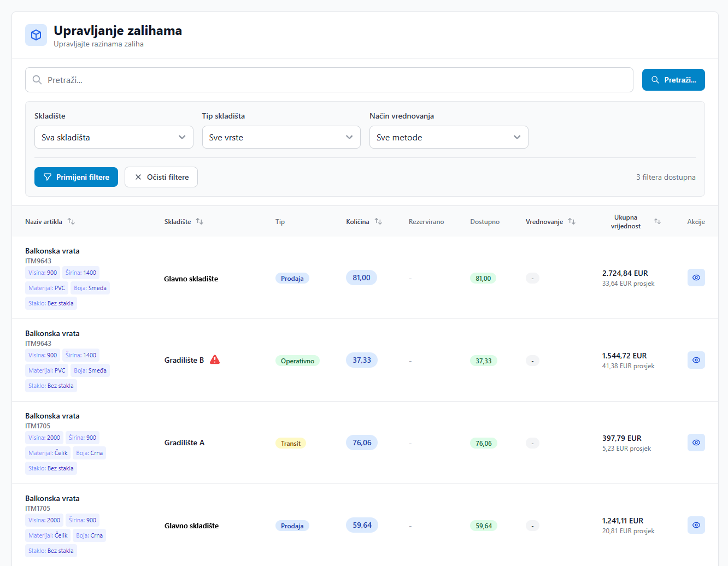Sort by Vrednovanje column arrows
The image size is (728, 566).
pyautogui.click(x=572, y=221)
